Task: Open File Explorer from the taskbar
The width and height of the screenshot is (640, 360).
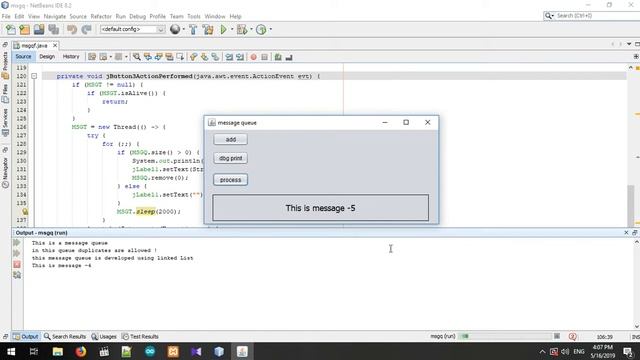Action: click(58, 351)
